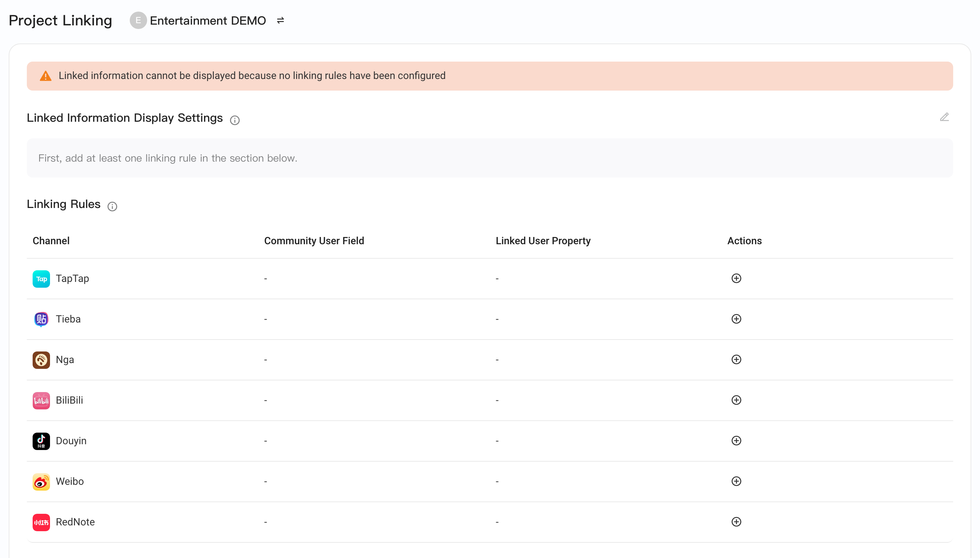Viewport: 980px width, 558px height.
Task: Add linking rule for TapTap channel
Action: 736,278
